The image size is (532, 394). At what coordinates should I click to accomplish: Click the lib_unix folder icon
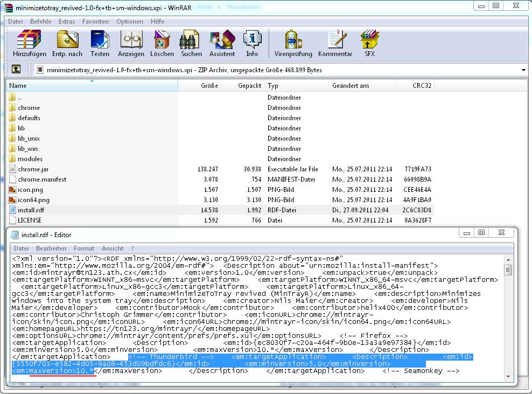pos(12,138)
